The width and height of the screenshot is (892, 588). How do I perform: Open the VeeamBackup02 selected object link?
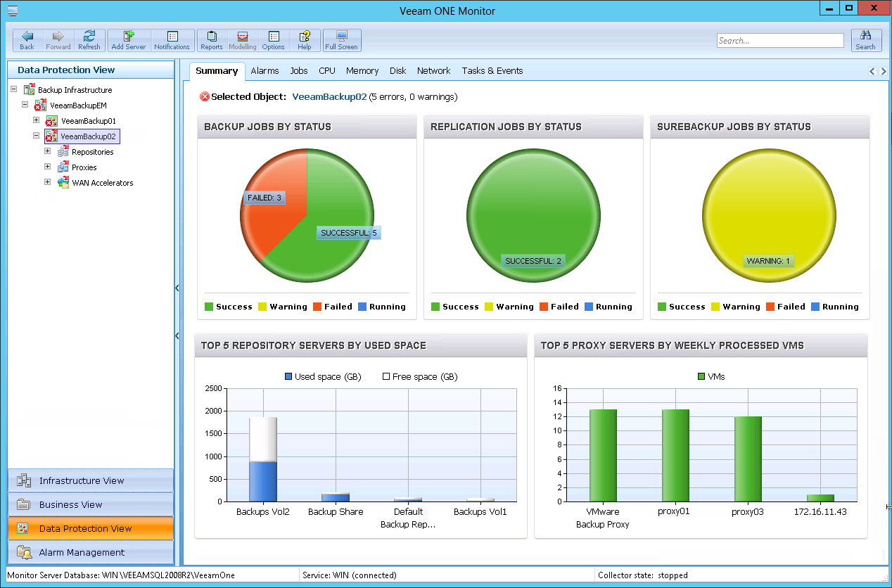tap(329, 97)
